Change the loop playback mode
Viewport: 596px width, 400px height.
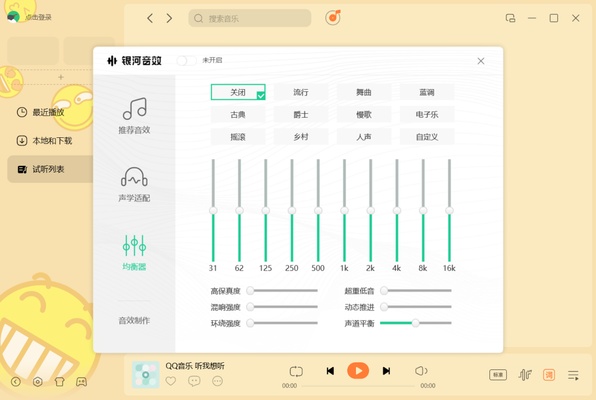click(x=296, y=371)
